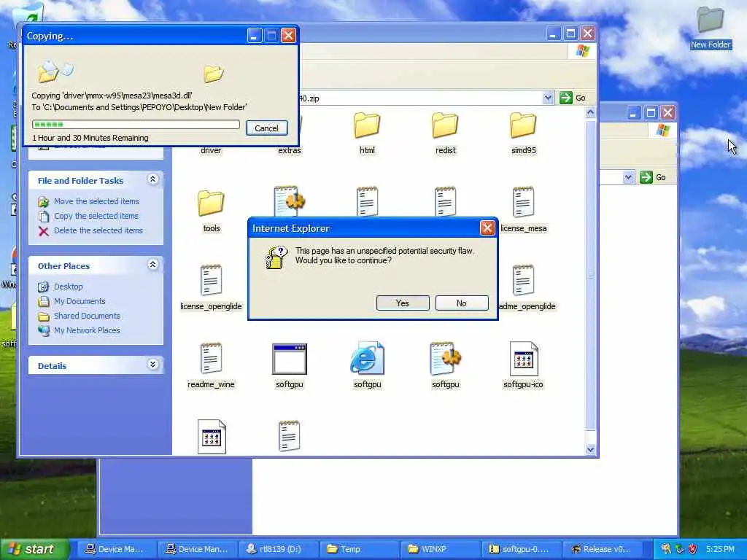The image size is (747, 560).
Task: Click the copy progress bar
Action: tap(136, 124)
